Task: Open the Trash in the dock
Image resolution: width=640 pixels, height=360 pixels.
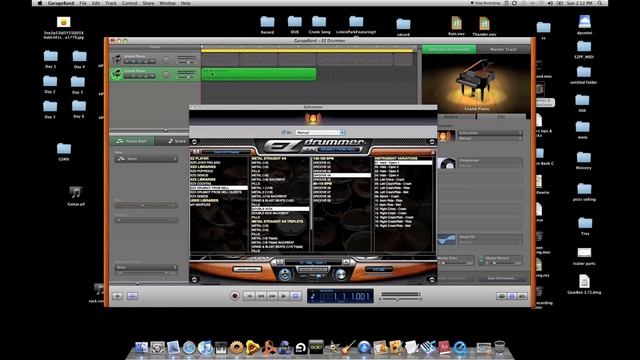Action: pyautogui.click(x=500, y=347)
